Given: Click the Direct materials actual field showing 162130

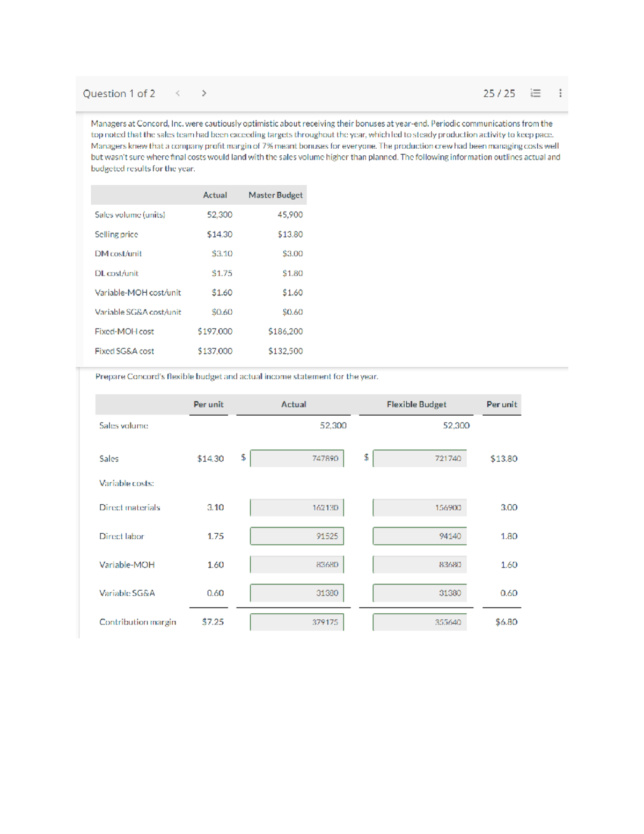Looking at the screenshot, I should click(x=298, y=506).
